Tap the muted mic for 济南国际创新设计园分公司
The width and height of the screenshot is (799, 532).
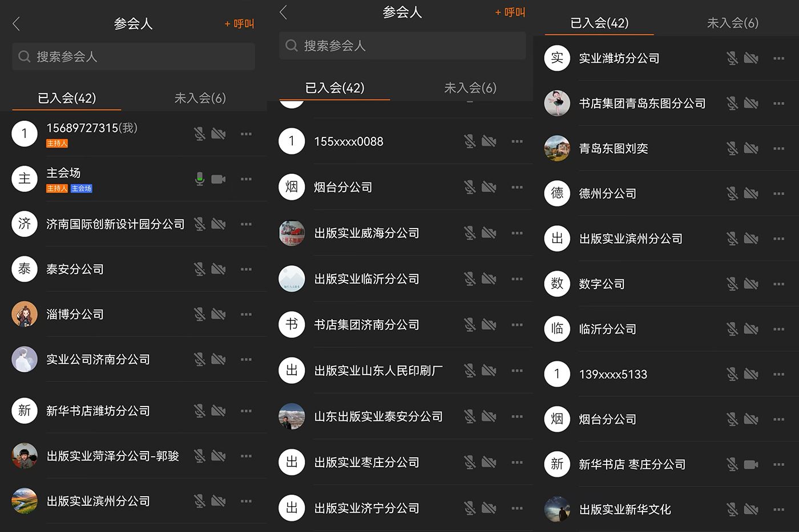point(199,224)
